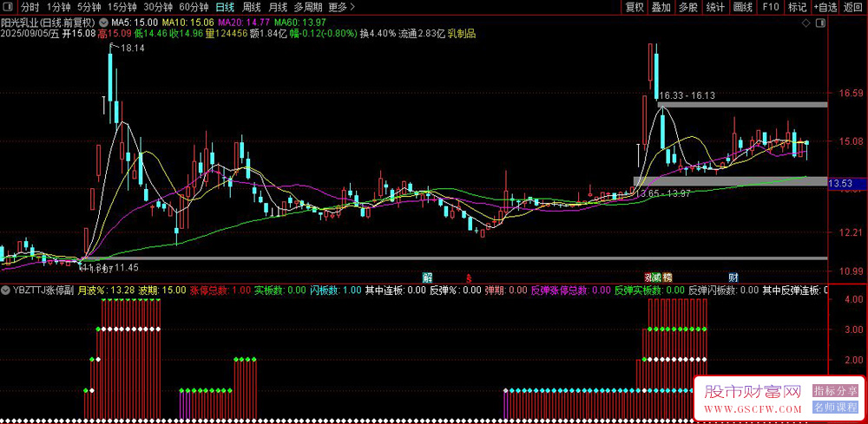Click the 其中连板: 0.00 value
Image resolution: width=868 pixels, height=424 pixels.
point(395,290)
